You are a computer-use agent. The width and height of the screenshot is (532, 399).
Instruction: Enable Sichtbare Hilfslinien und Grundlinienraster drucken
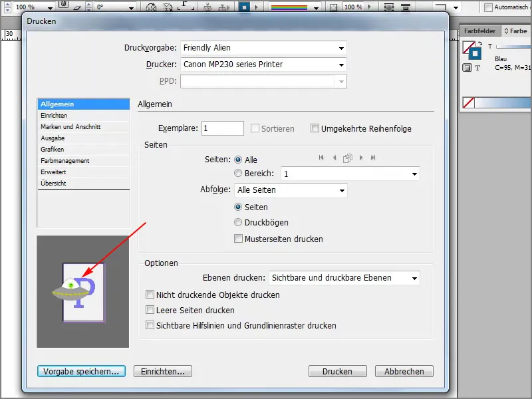[x=150, y=325]
